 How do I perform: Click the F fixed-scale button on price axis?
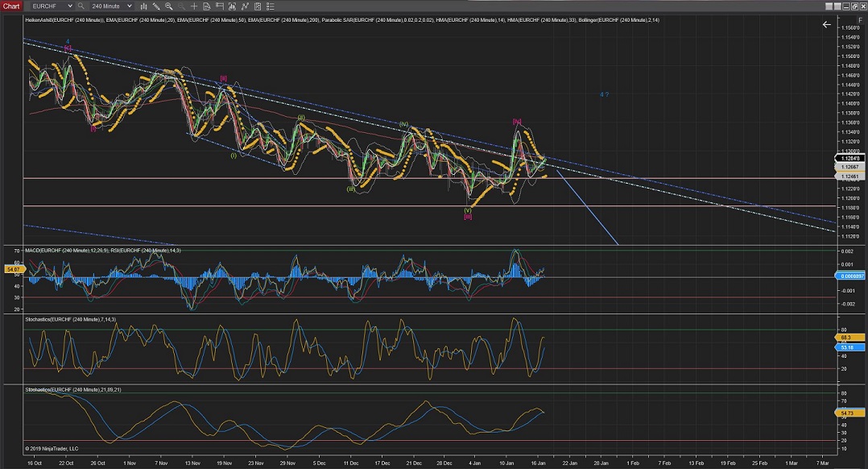860,20
